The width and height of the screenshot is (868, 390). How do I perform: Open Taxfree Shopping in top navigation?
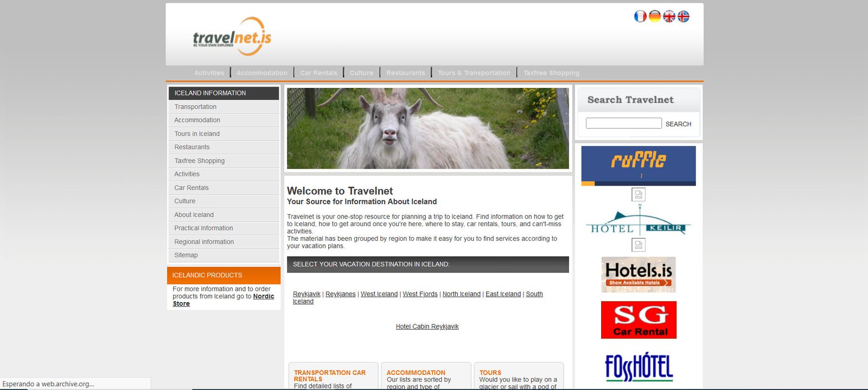[551, 73]
